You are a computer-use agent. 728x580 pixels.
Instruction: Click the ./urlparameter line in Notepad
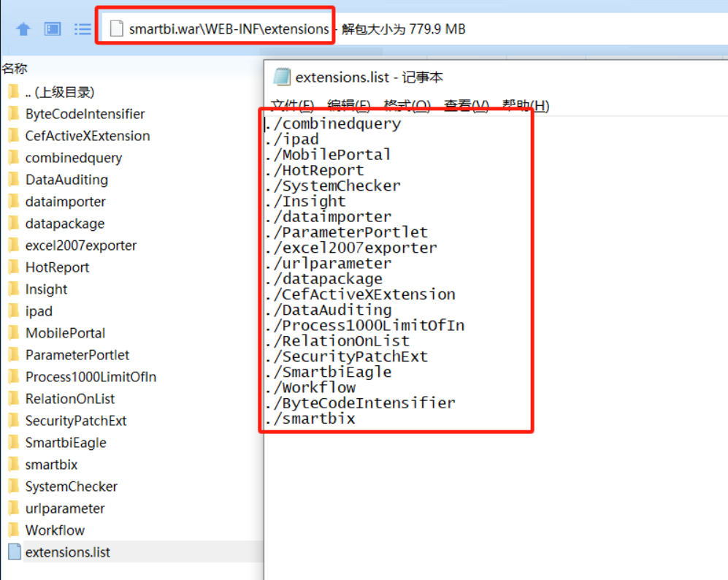tap(329, 263)
